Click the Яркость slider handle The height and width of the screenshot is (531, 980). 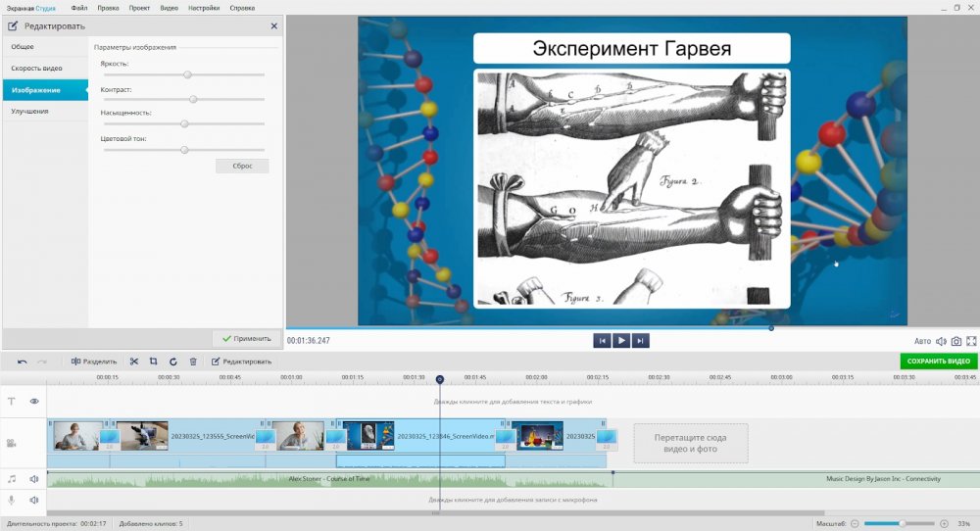click(x=187, y=74)
